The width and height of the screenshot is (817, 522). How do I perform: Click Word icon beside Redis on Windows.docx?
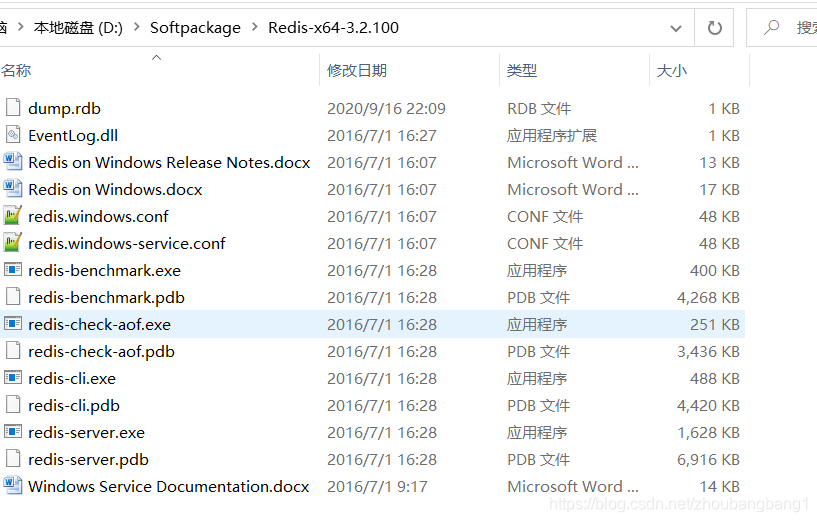click(x=13, y=189)
